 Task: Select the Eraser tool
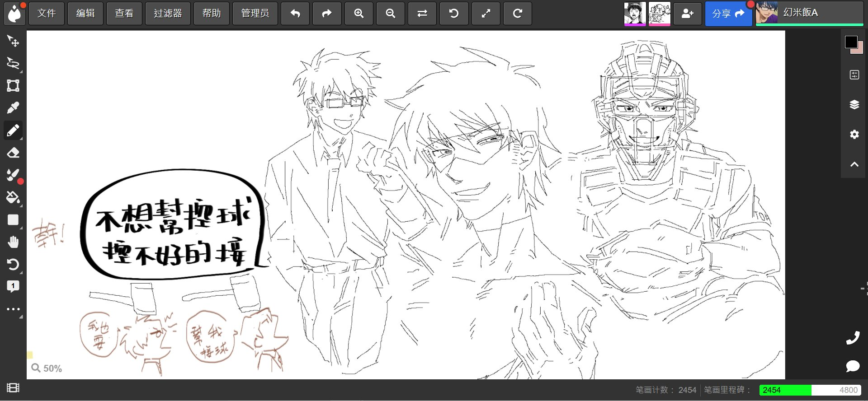click(13, 153)
